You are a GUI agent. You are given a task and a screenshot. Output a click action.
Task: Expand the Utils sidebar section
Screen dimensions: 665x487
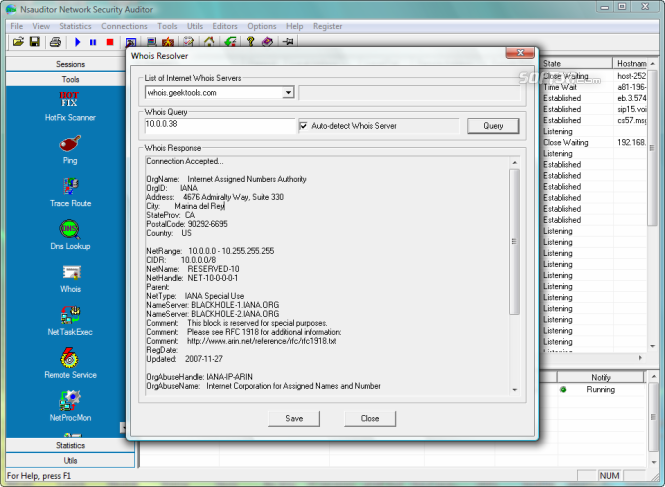(x=70, y=461)
